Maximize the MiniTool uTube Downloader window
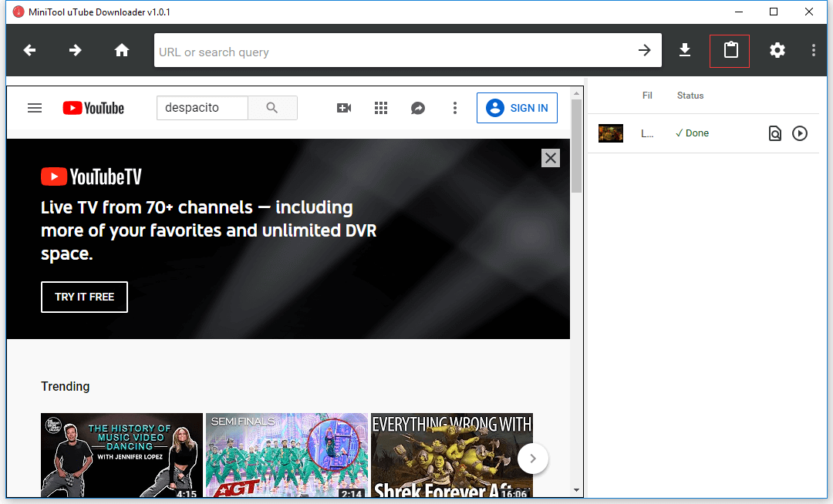The height and width of the screenshot is (504, 833). (774, 12)
